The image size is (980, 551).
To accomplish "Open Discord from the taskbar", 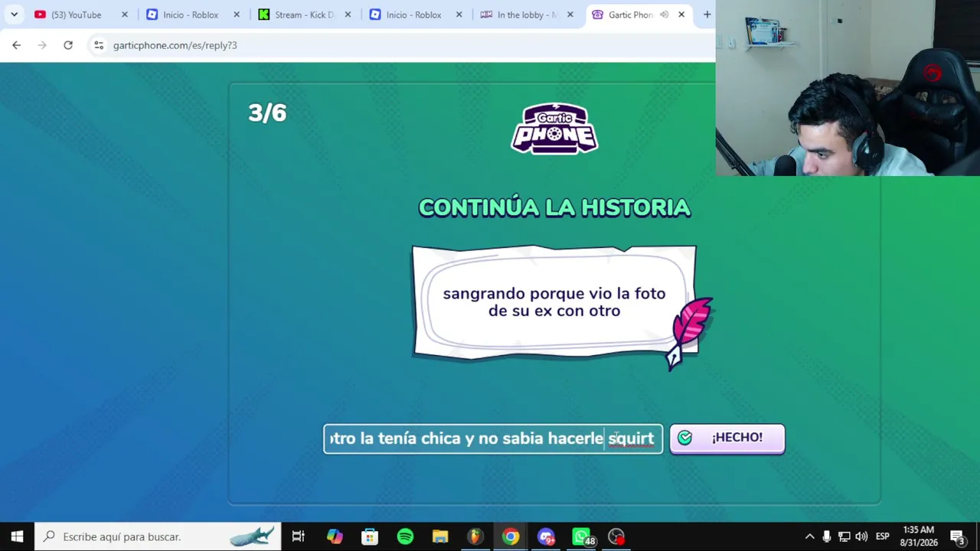I will pos(546,536).
